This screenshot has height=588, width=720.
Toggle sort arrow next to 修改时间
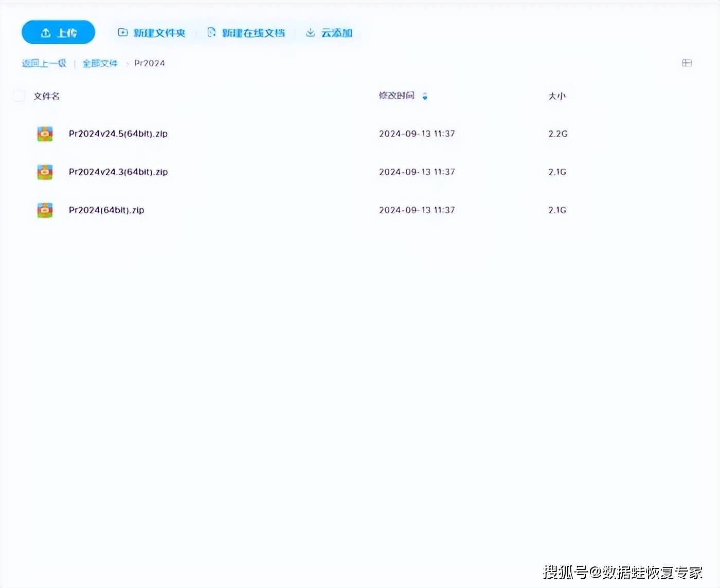click(x=425, y=96)
